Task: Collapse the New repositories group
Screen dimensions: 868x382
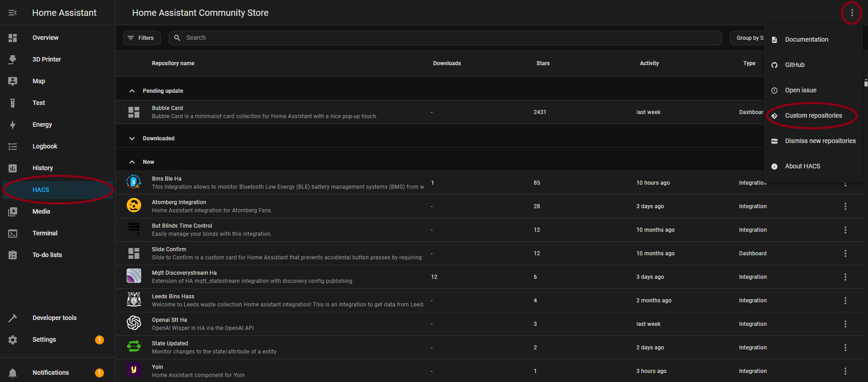Action: pyautogui.click(x=132, y=162)
